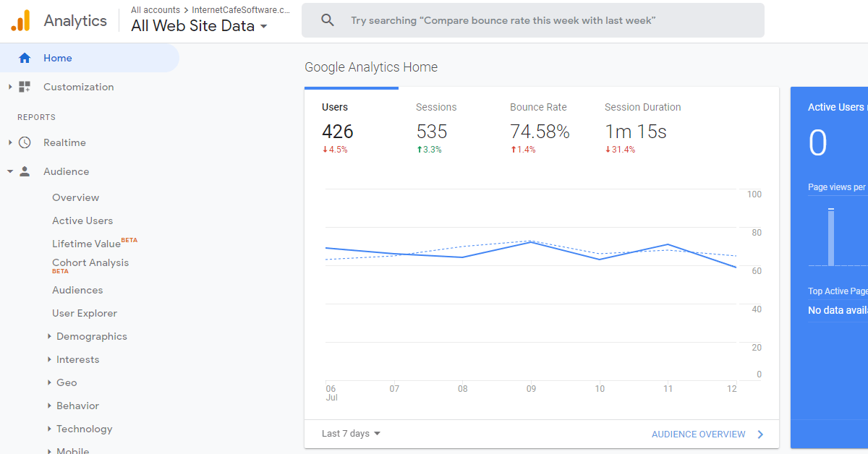The image size is (868, 454).
Task: Click the All accounts breadcrumb link
Action: tap(156, 10)
